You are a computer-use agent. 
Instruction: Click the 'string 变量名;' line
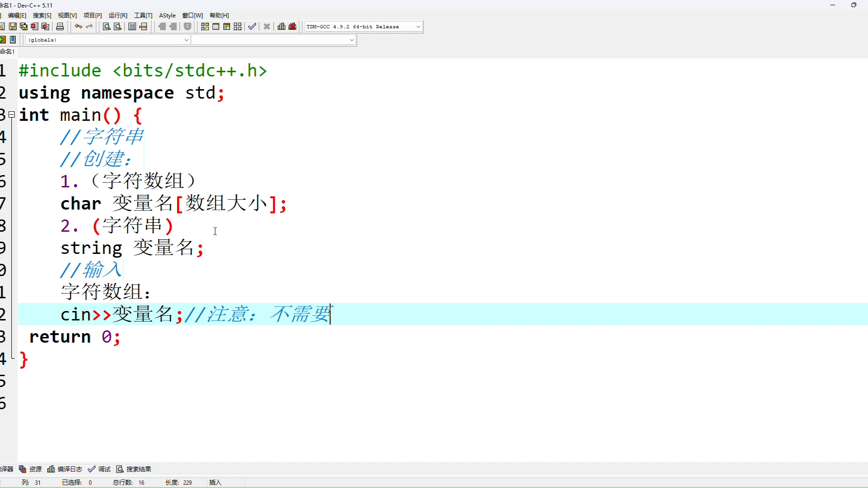point(132,248)
